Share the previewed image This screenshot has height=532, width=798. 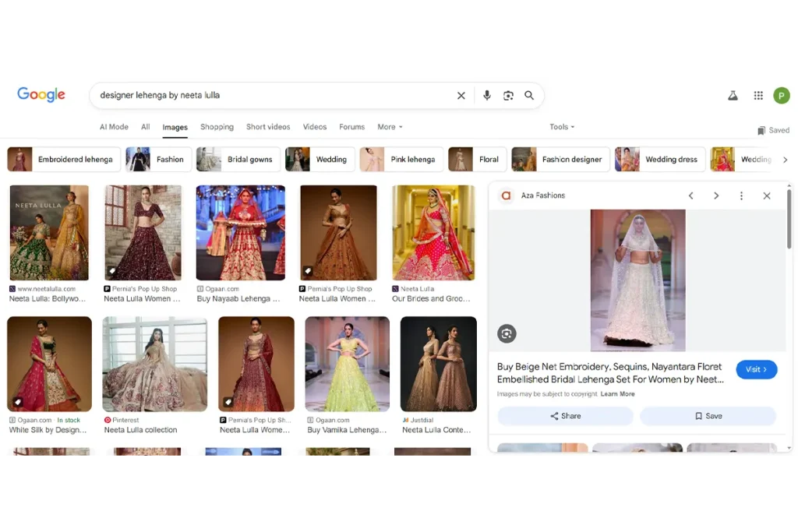pyautogui.click(x=566, y=416)
